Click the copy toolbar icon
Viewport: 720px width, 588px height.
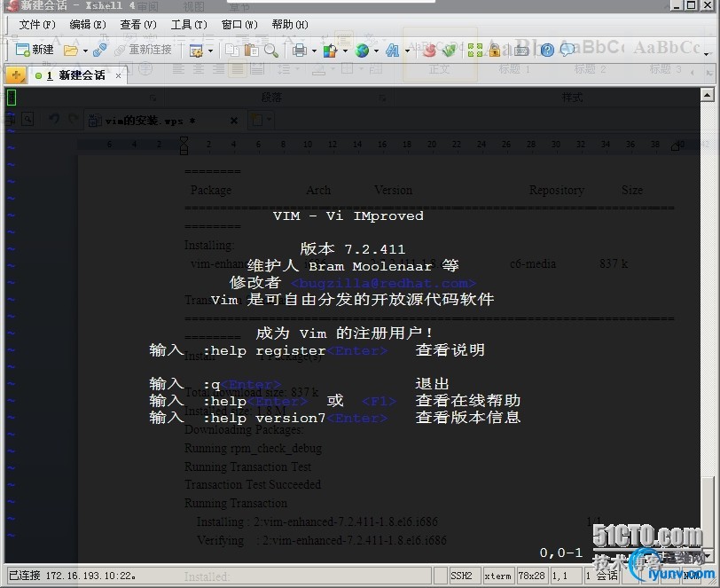coord(232,50)
